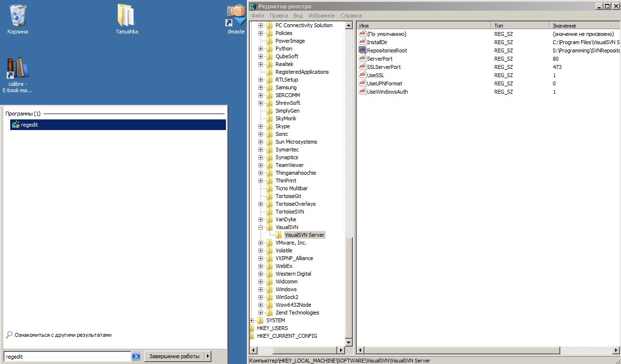
Task: Click the registry path in status bar
Action: click(340, 361)
